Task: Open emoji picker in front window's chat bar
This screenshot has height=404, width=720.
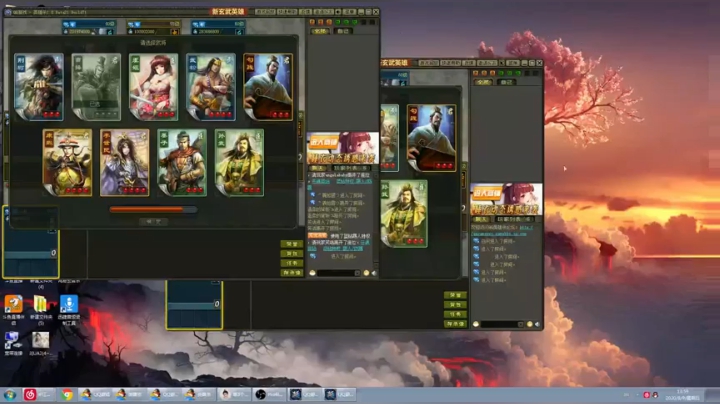Action: pos(366,273)
